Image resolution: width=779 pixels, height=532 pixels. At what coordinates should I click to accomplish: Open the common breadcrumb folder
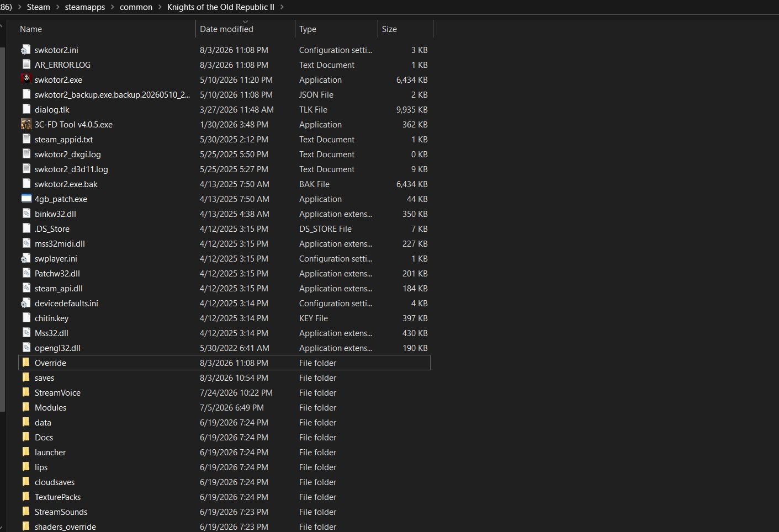(x=136, y=7)
